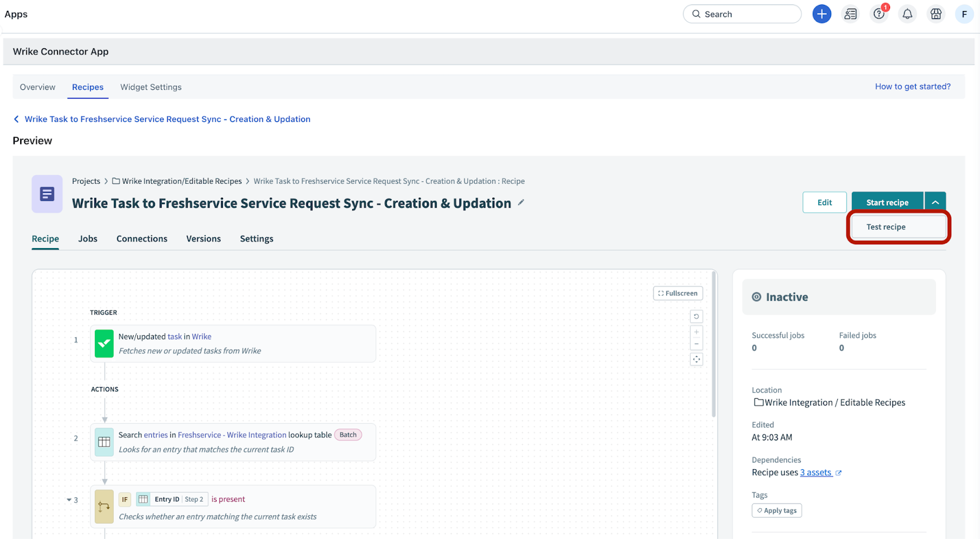Open the recipe Settings tab
Viewport: 980px width, 539px height.
pyautogui.click(x=257, y=239)
